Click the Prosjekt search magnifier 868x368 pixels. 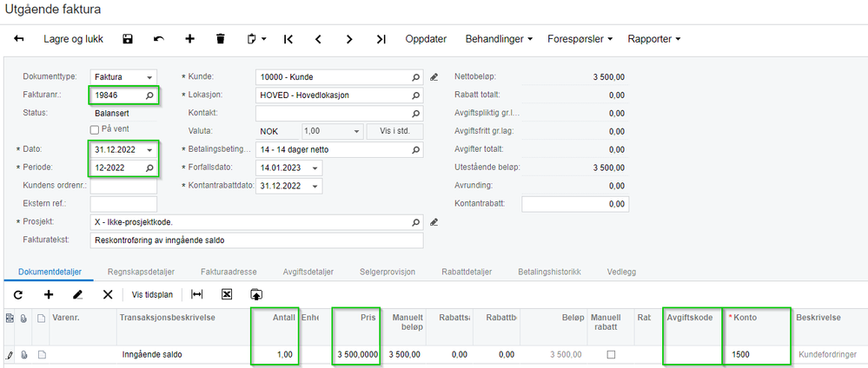point(415,222)
